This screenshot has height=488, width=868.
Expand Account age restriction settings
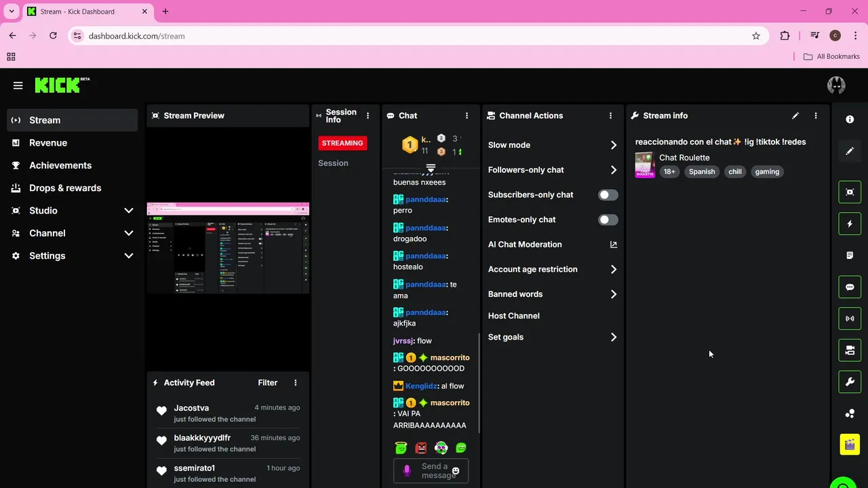click(x=614, y=270)
